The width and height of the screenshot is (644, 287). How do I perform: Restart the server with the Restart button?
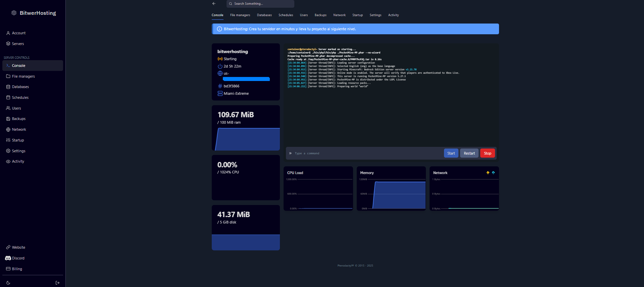[x=469, y=153]
